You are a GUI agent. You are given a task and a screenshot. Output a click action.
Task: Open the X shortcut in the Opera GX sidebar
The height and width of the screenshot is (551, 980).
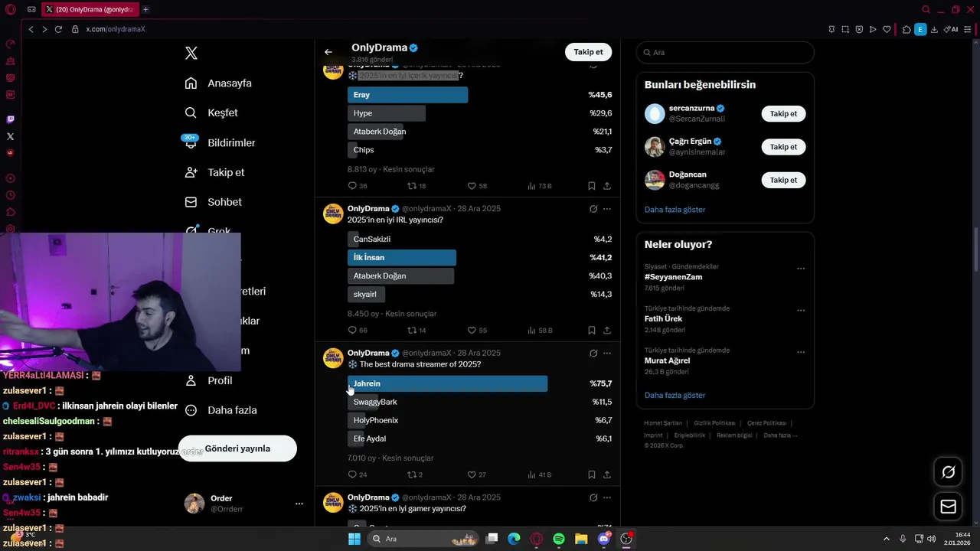(10, 136)
